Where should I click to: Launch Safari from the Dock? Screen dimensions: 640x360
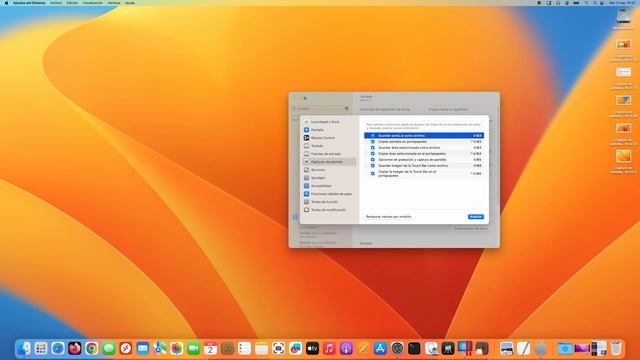click(58, 348)
